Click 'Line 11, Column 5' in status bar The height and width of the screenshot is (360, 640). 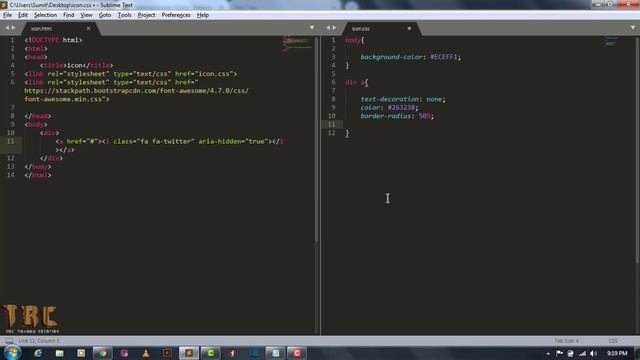[x=39, y=340]
